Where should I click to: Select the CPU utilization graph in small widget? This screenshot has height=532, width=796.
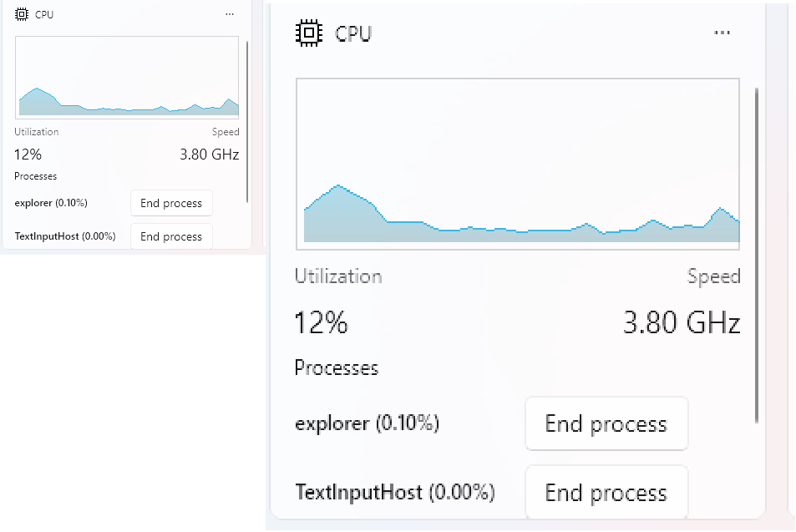tap(127, 77)
